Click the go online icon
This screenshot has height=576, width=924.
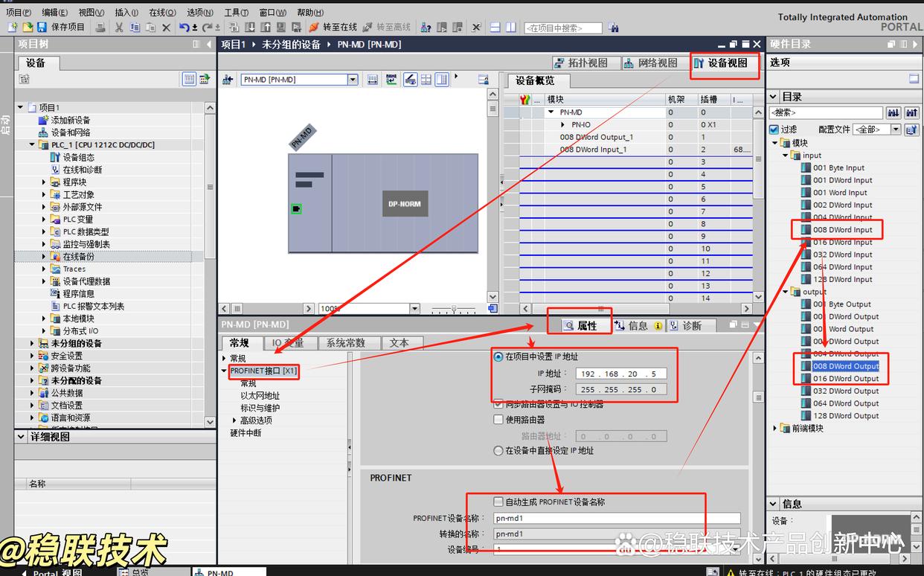(x=314, y=28)
